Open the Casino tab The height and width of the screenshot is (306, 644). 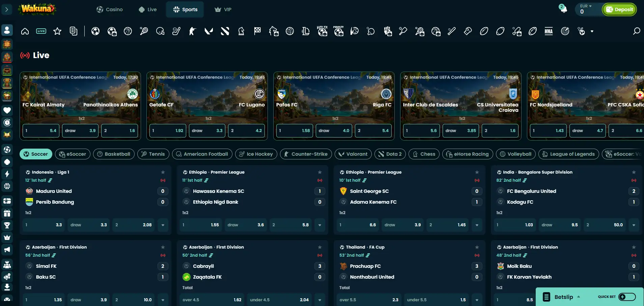pyautogui.click(x=110, y=9)
